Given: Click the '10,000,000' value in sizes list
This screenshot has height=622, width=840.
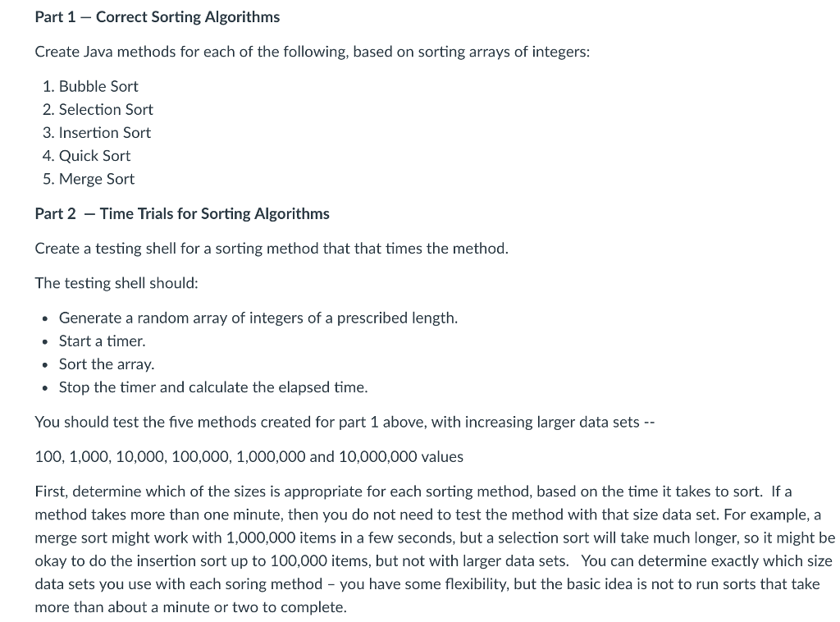Looking at the screenshot, I should [379, 456].
